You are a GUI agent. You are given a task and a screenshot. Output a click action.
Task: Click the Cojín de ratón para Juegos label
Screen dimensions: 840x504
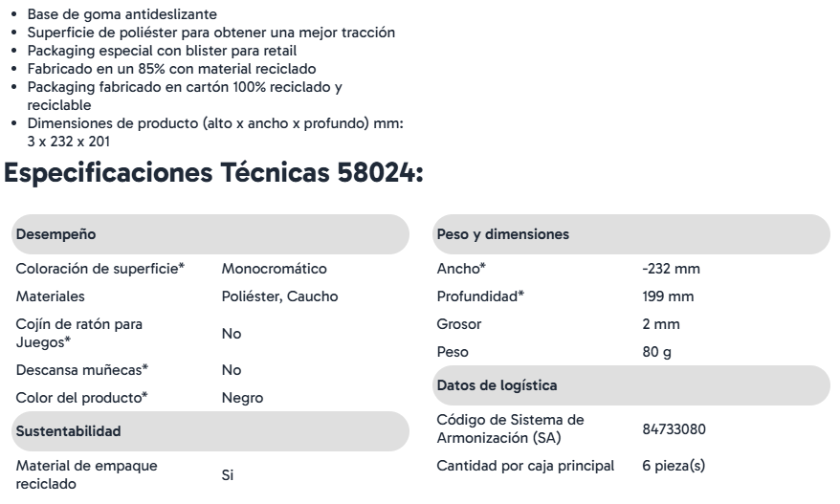[78, 333]
